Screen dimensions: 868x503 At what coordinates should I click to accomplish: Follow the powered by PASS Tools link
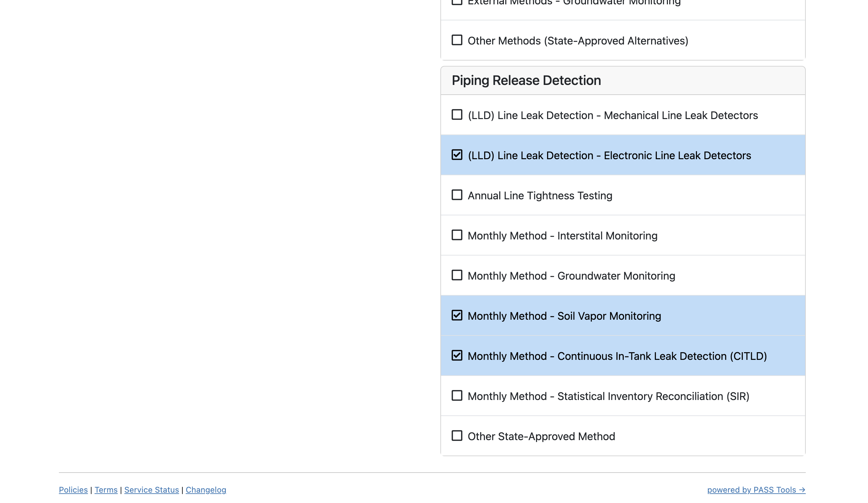[x=756, y=490]
